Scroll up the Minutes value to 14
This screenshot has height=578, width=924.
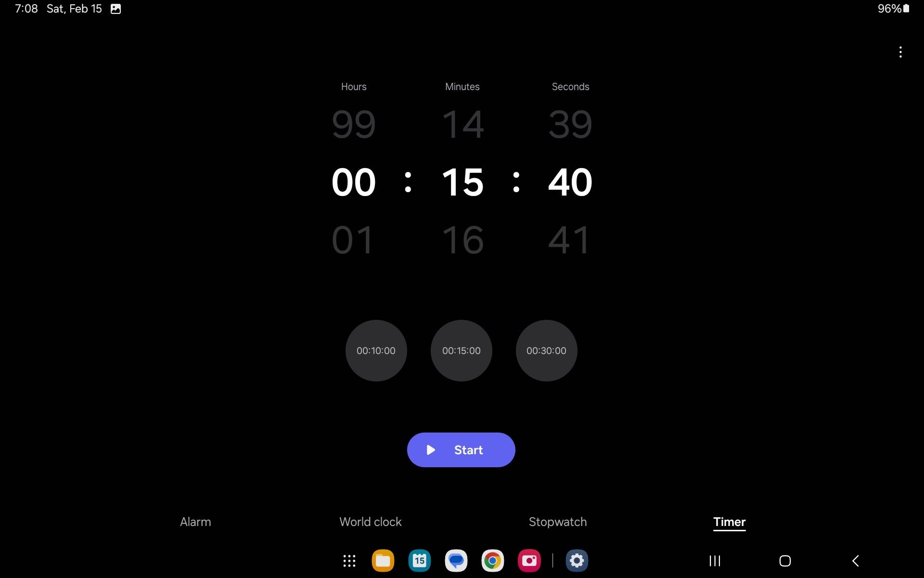tap(462, 122)
